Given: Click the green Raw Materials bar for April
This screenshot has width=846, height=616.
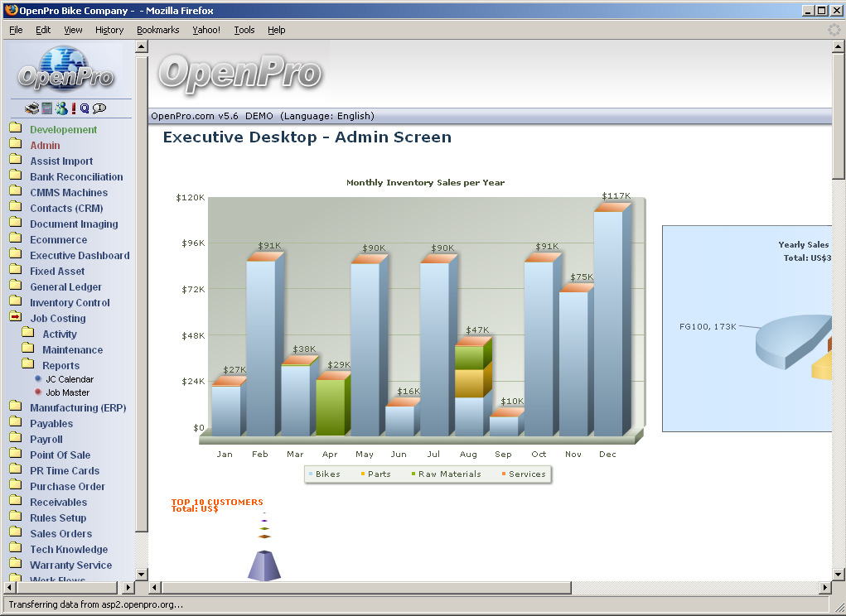Looking at the screenshot, I should click(x=330, y=406).
